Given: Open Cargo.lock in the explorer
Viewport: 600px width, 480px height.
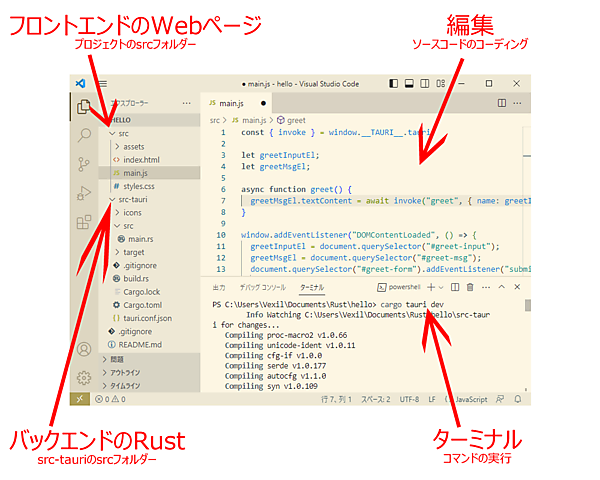Looking at the screenshot, I should pos(149,292).
